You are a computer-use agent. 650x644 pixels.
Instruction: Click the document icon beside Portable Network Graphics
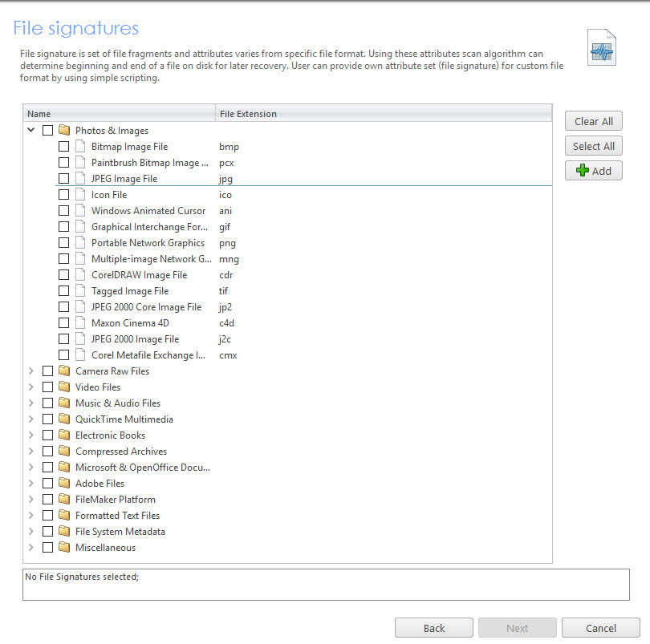tap(79, 242)
